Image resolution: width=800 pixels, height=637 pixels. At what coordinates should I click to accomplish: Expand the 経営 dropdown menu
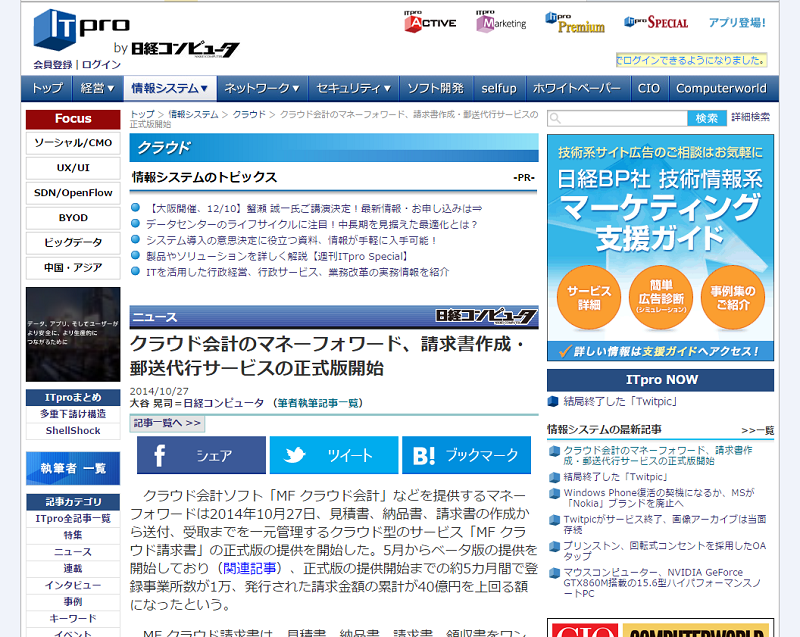[x=97, y=89]
